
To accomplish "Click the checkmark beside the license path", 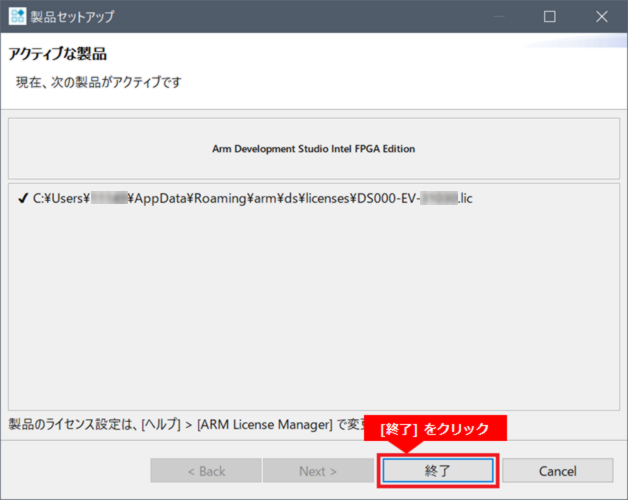I will [x=23, y=198].
